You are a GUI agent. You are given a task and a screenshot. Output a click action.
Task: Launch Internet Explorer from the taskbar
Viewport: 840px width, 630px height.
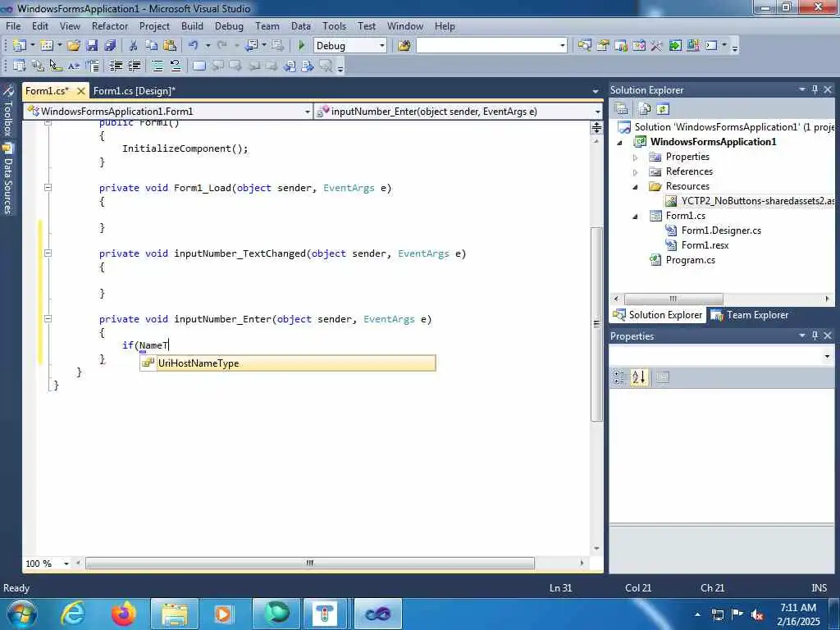point(72,614)
